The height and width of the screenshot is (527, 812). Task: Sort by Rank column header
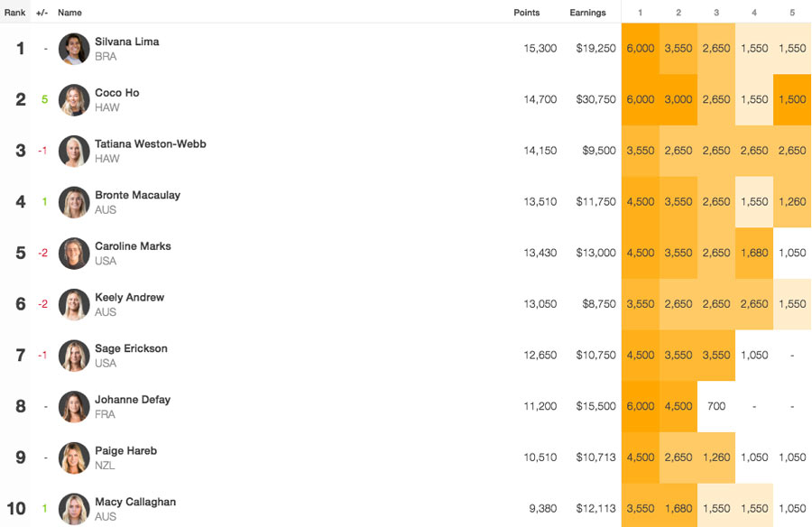[15, 13]
